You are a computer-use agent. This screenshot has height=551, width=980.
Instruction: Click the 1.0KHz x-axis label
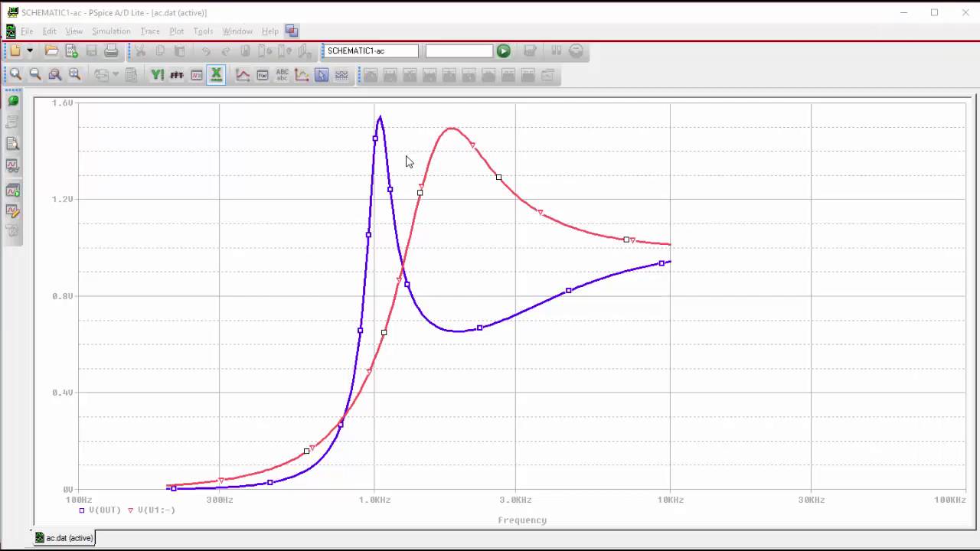tap(374, 500)
